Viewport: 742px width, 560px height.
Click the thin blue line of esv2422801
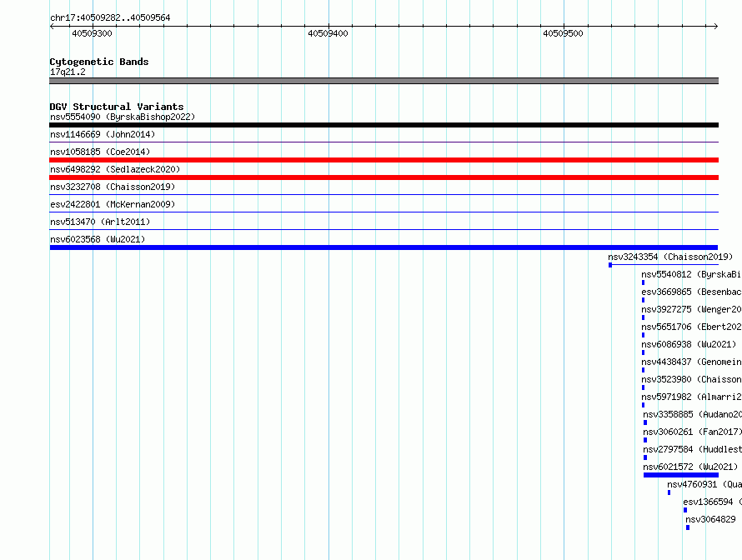point(384,212)
